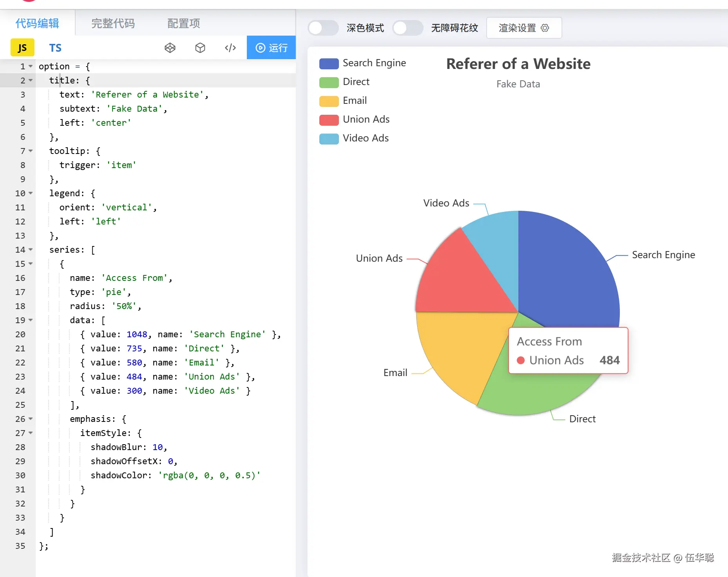Click the 'pie' type value in code
Screen dimensions: 728x577
pyautogui.click(x=114, y=292)
